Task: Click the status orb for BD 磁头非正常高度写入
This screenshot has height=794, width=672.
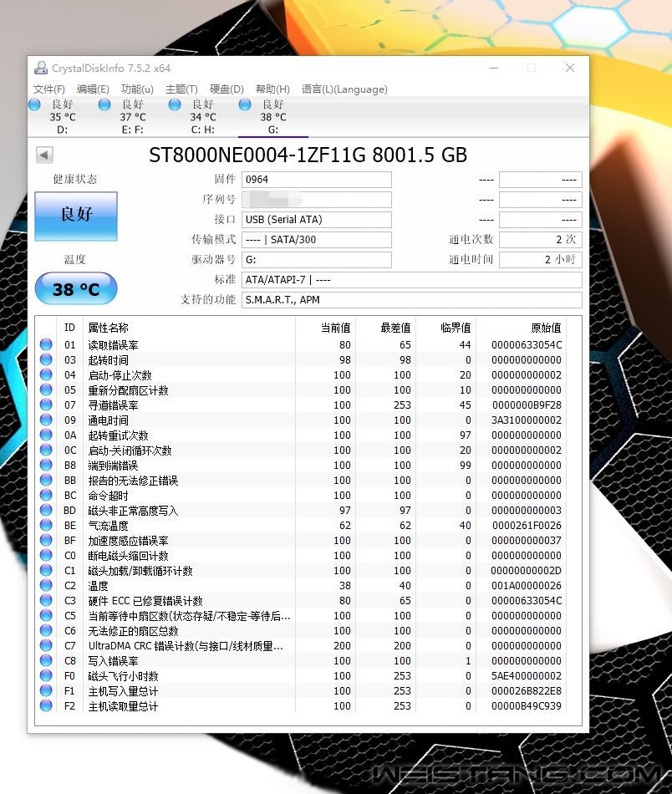Action: (x=46, y=510)
